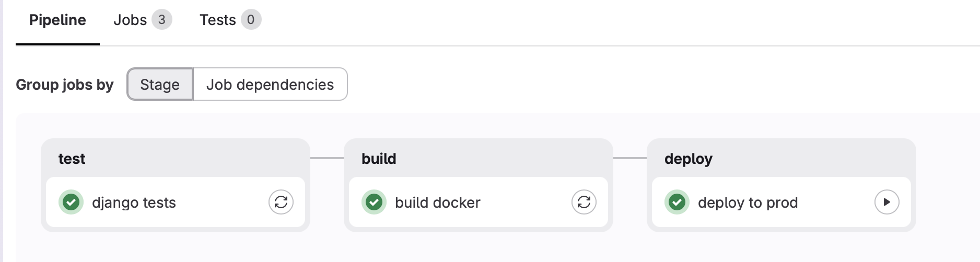The image size is (980, 262).
Task: Retry the build docker job
Action: pos(584,202)
